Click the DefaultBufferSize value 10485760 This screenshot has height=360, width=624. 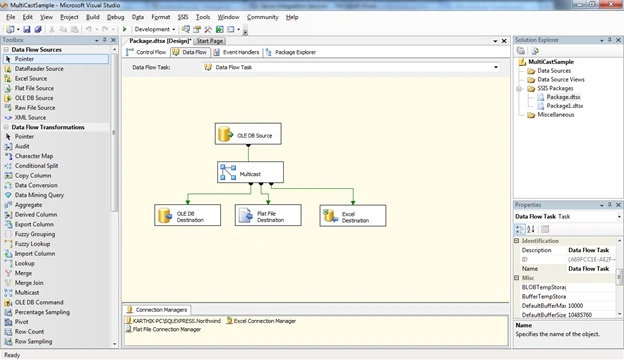(592, 315)
